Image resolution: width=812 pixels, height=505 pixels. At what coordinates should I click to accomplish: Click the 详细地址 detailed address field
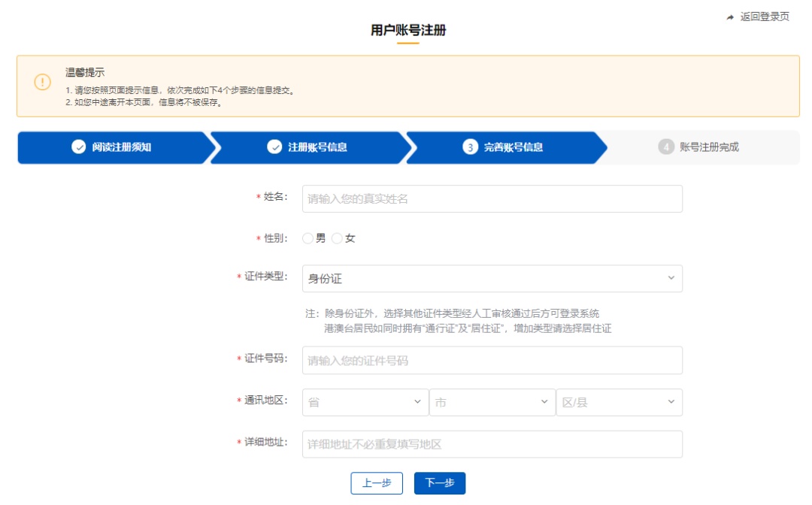pos(492,444)
